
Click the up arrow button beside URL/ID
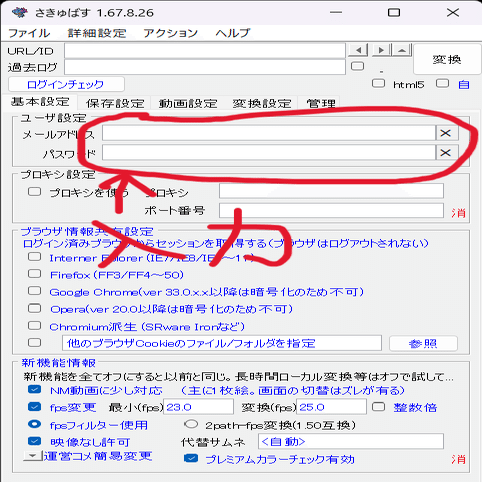(402, 50)
